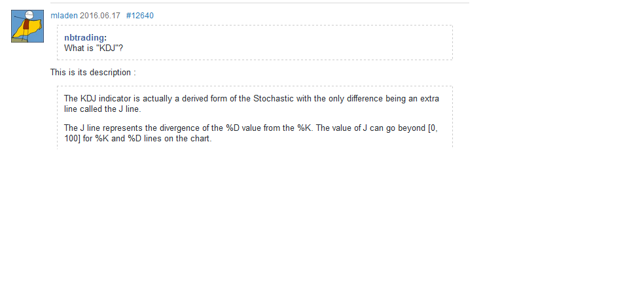The height and width of the screenshot is (301, 644).
Task: Click the word Stochastic in the description
Action: point(274,99)
